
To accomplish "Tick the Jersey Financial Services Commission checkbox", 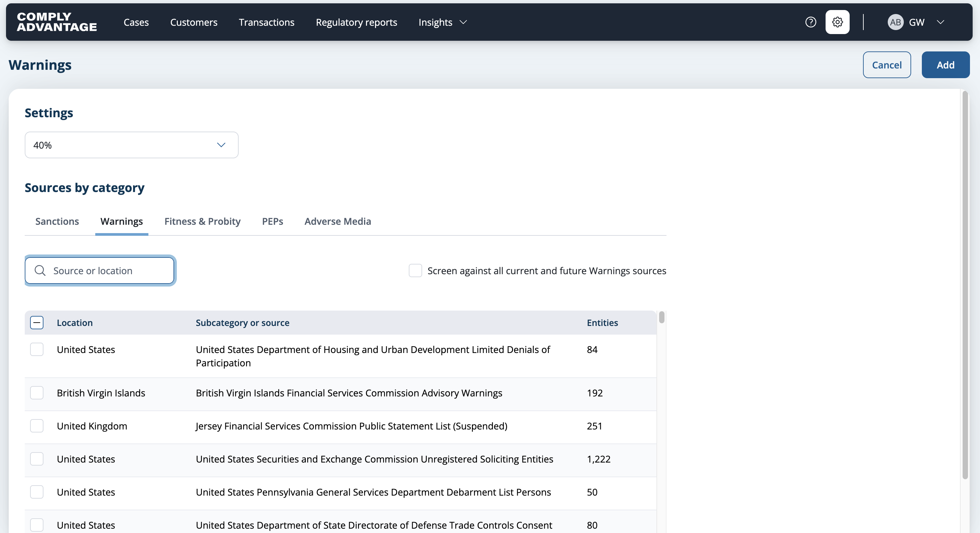I will [36, 425].
